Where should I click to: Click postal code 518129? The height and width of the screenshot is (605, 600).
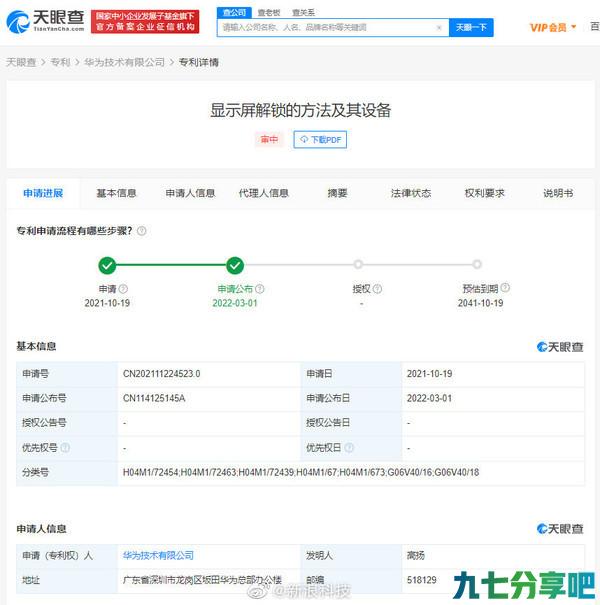coord(421,580)
